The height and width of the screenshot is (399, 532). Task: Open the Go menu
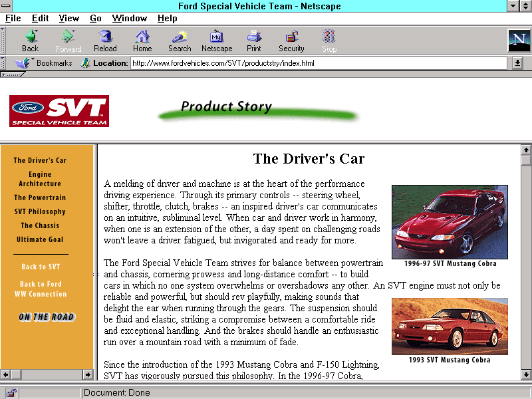tap(96, 19)
